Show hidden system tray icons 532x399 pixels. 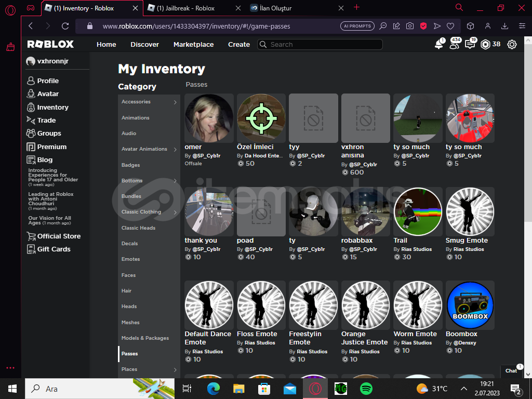click(x=464, y=389)
